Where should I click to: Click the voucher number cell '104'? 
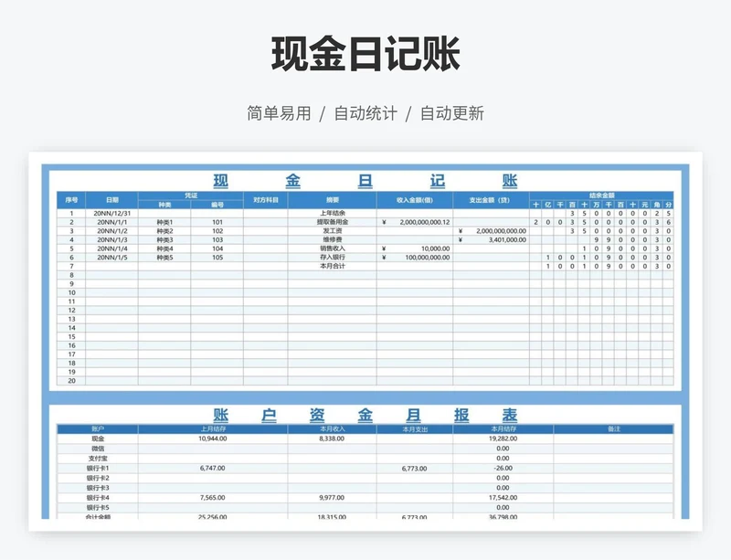[x=217, y=248]
